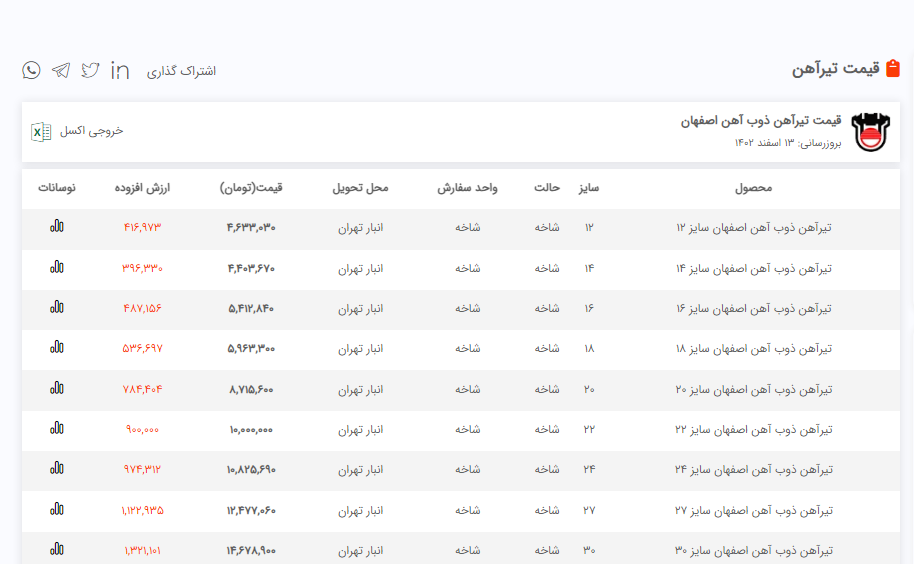Image resolution: width=914 pixels, height=564 pixels.
Task: Show fluctuations chart for size 16 beam
Action: pos(57,307)
